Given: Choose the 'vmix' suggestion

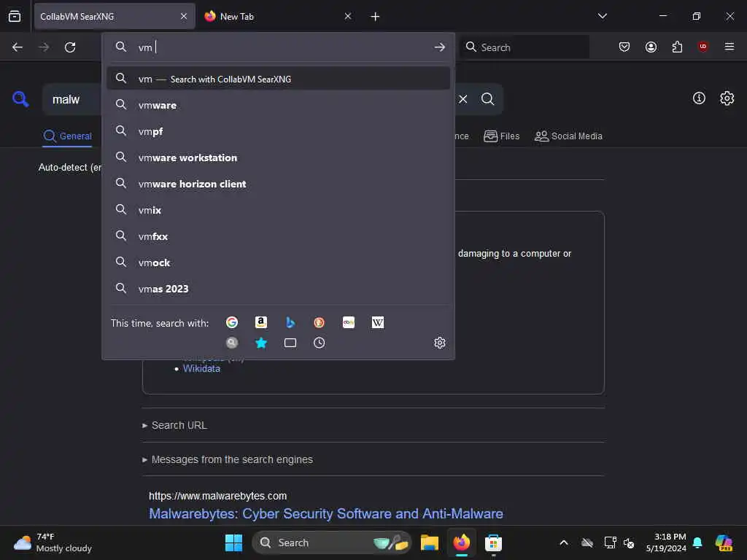Looking at the screenshot, I should (x=278, y=209).
